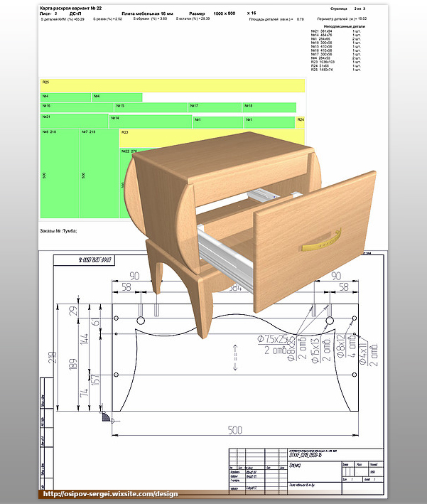Click the title 'Карта раскроя вариант № 22'
The height and width of the screenshot is (504, 427).
[70, 8]
